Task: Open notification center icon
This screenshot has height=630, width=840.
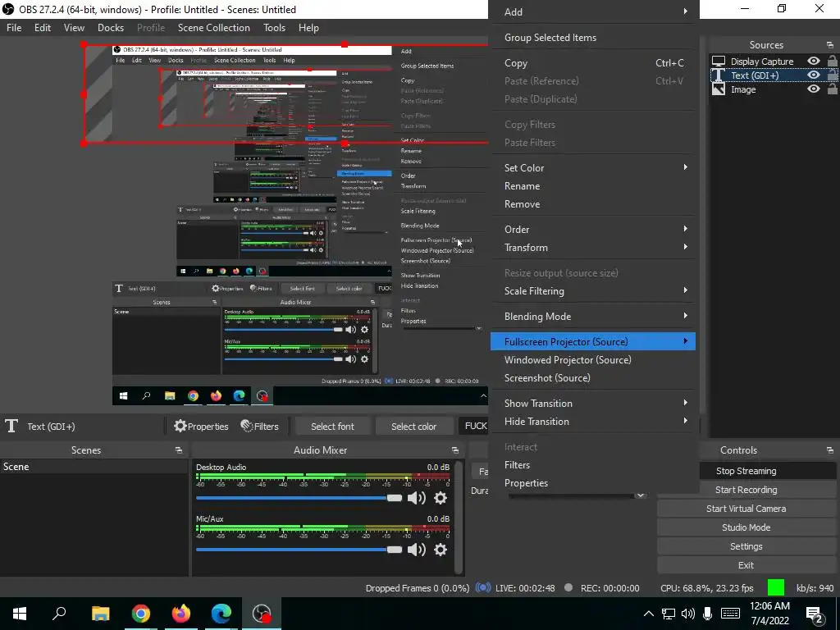Action: [815, 614]
